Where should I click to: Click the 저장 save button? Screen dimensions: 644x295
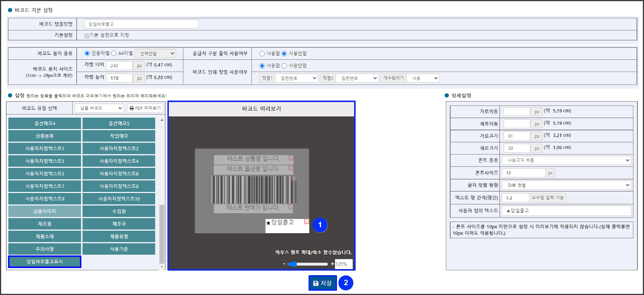click(x=322, y=283)
